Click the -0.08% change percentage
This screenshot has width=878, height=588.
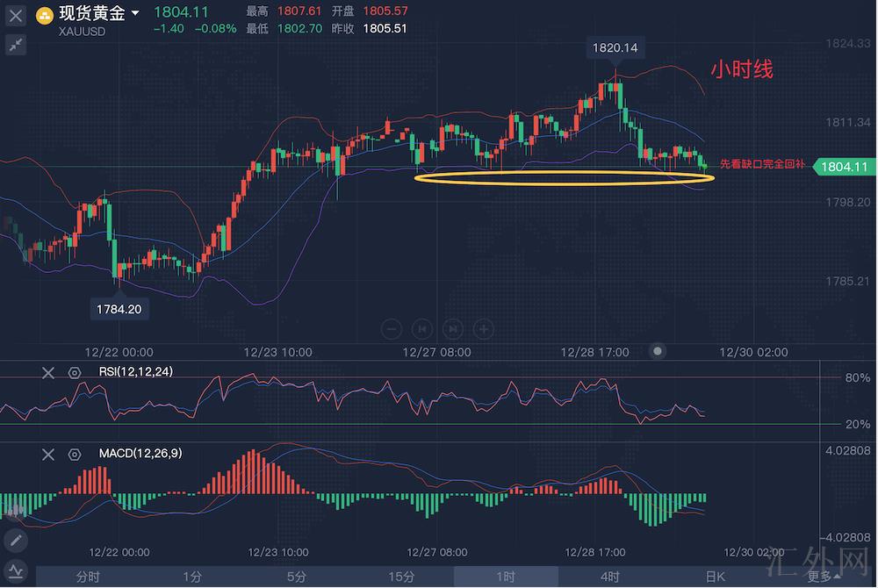point(216,29)
